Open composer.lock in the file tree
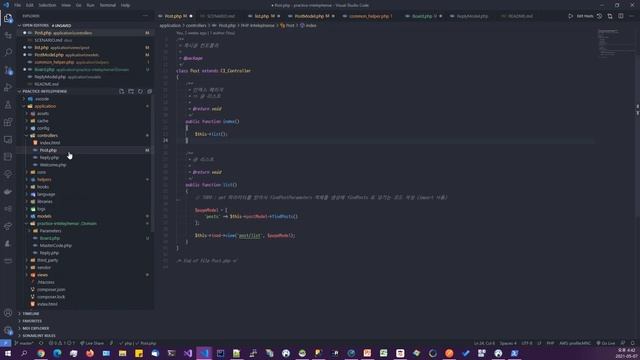Image resolution: width=640 pixels, height=360 pixels. point(51,297)
